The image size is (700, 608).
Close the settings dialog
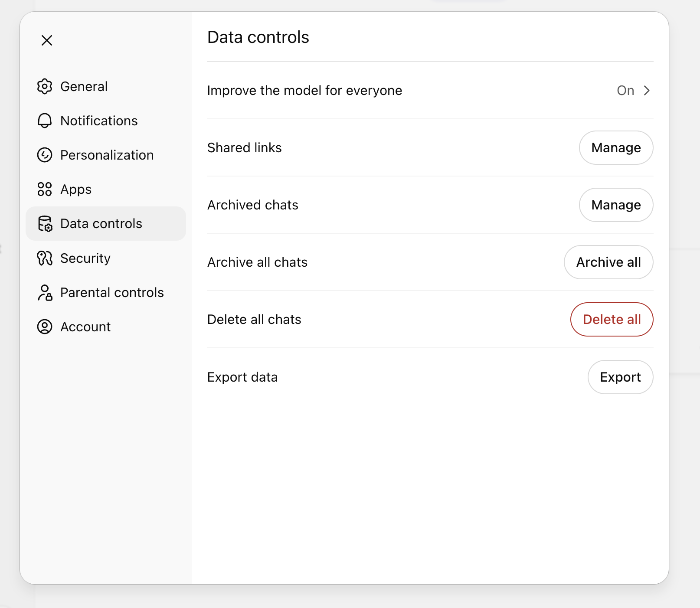(x=46, y=40)
